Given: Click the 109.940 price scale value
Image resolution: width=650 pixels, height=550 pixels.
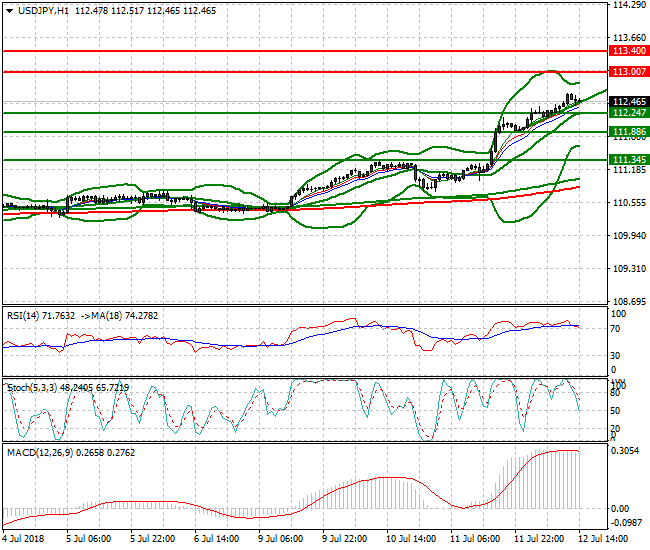Looking at the screenshot, I should pos(629,236).
